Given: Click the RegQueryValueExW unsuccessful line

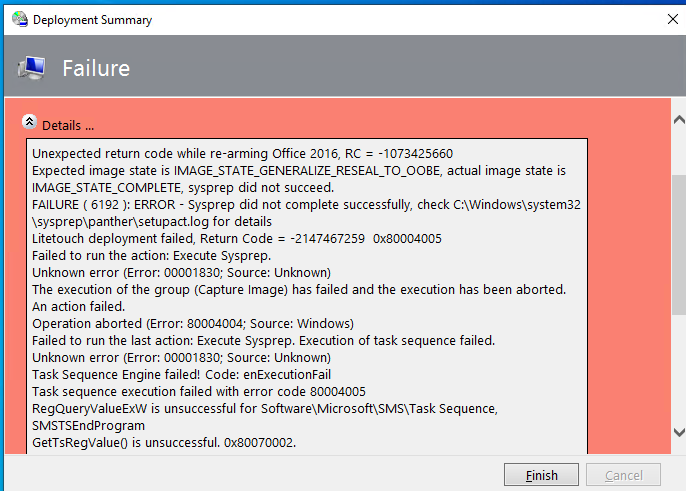Looking at the screenshot, I should pos(265,417).
